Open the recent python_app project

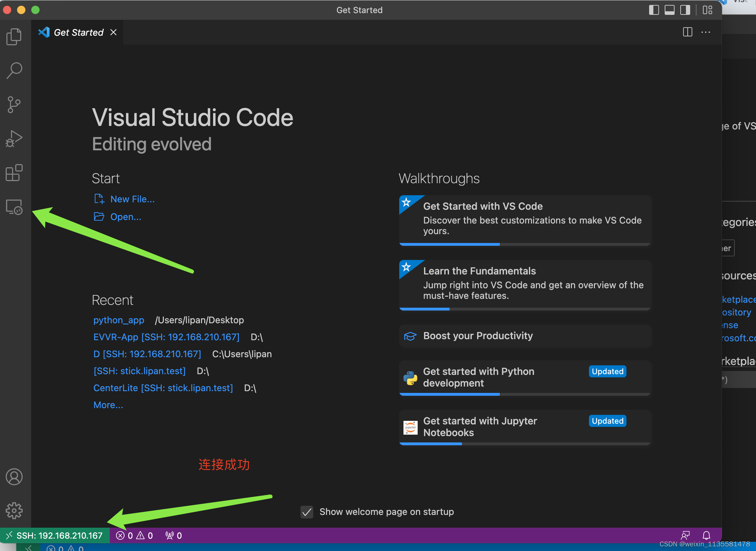(119, 320)
